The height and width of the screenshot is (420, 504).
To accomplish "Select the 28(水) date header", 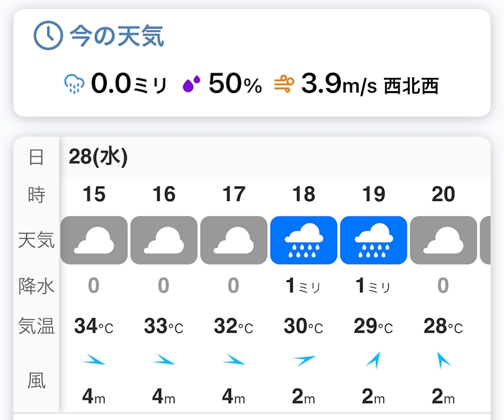I will (x=98, y=157).
